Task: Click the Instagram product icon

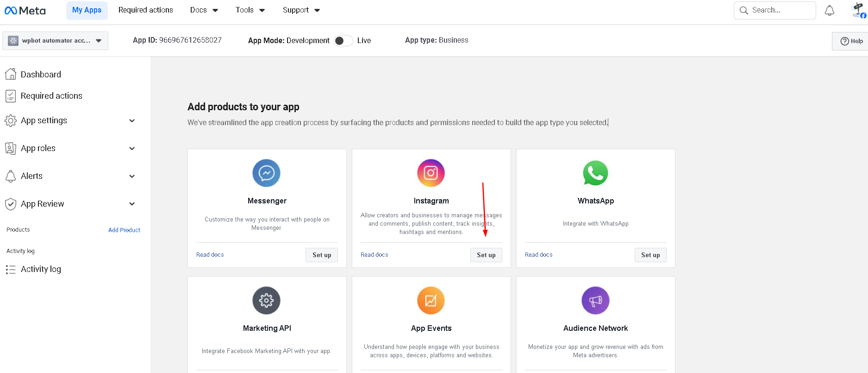Action: point(431,173)
